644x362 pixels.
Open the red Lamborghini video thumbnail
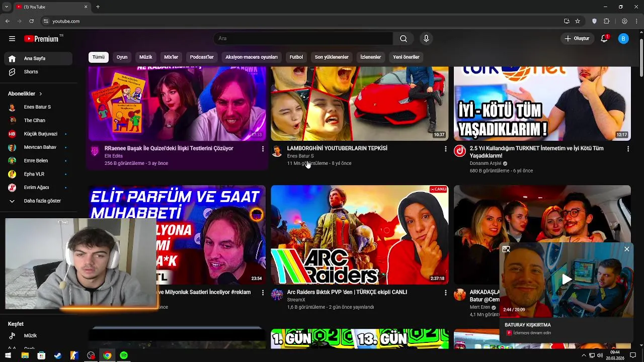(x=360, y=104)
